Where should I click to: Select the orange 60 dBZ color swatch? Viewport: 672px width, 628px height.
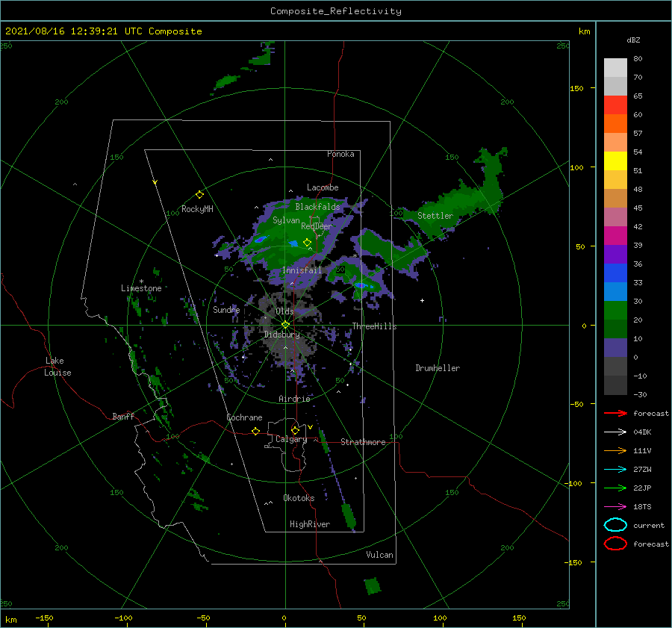click(x=615, y=123)
